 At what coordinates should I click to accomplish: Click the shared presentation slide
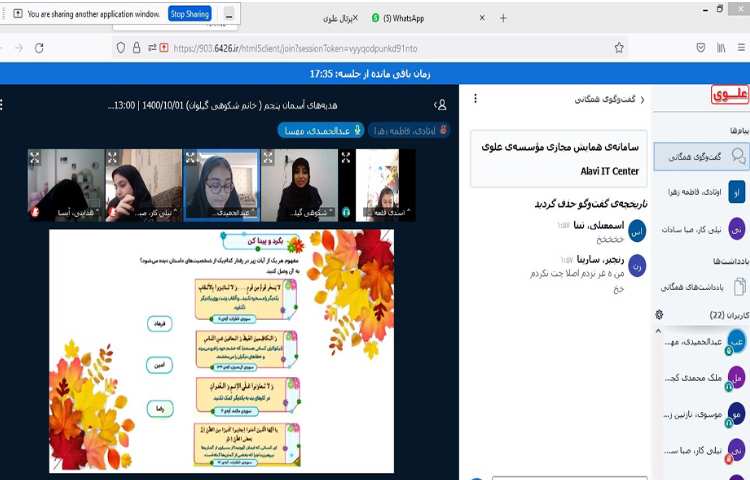221,350
